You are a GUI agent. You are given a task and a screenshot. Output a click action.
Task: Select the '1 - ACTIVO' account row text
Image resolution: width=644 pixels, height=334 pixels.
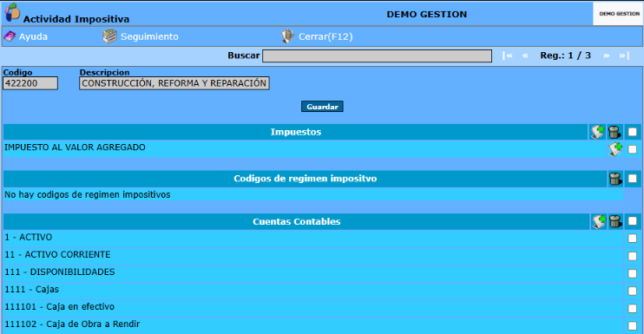[29, 237]
